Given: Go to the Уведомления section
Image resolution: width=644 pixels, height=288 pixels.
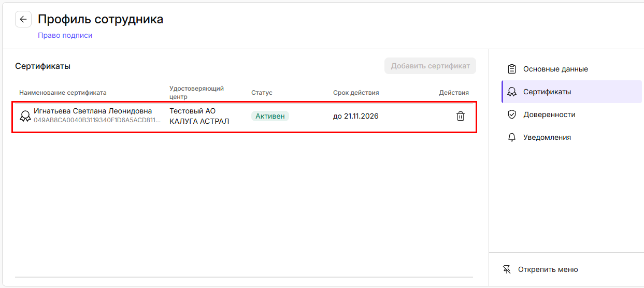Looking at the screenshot, I should pos(547,137).
